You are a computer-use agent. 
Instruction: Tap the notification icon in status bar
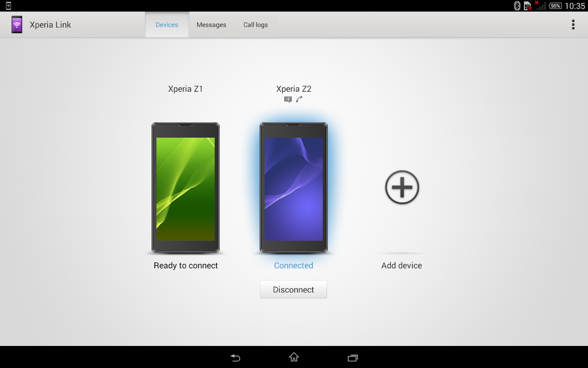[x=8, y=6]
